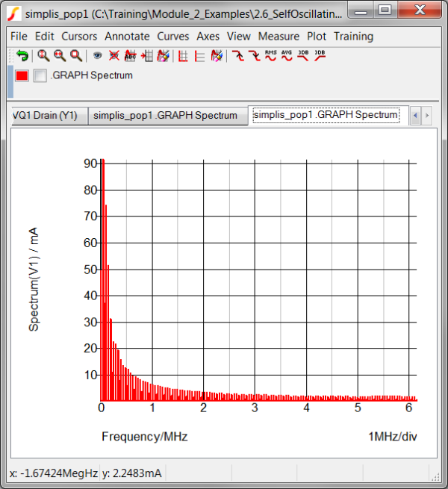Viewport: 448px width, 489px height.
Task: Click the delete curve red X icon
Action: [x=113, y=56]
